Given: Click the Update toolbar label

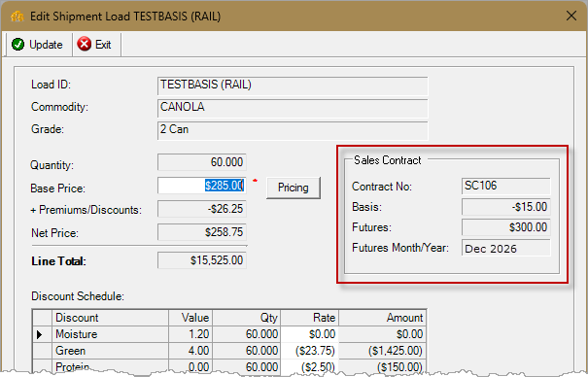Looking at the screenshot, I should (x=46, y=45).
